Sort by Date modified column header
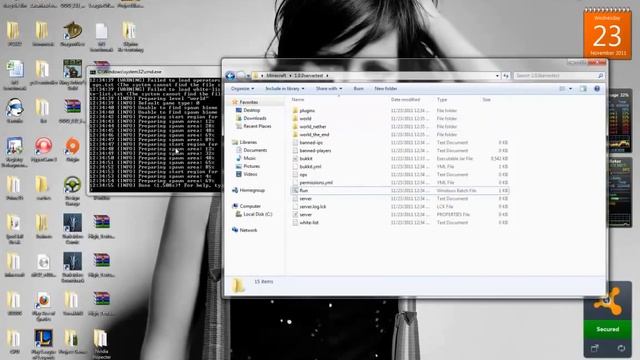 pyautogui.click(x=405, y=100)
